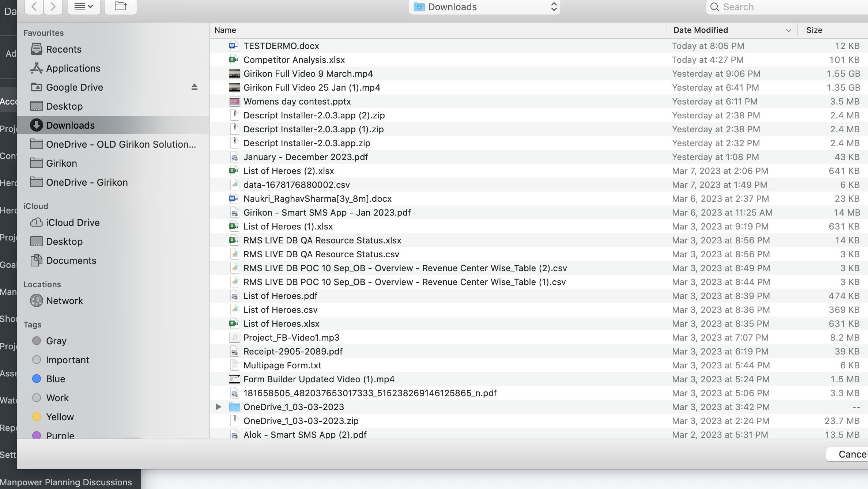Go forward with the right arrow button
Screen dimensions: 868x489
tap(53, 7)
